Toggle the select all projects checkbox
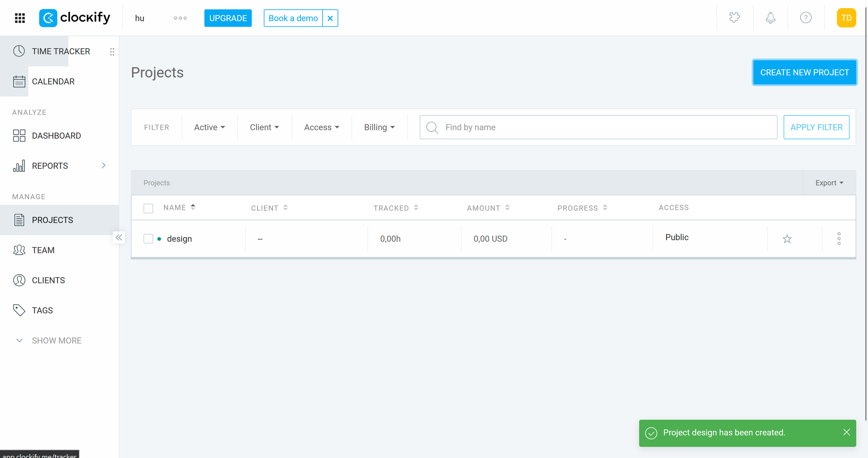Viewport: 868px width, 458px height. pos(148,208)
